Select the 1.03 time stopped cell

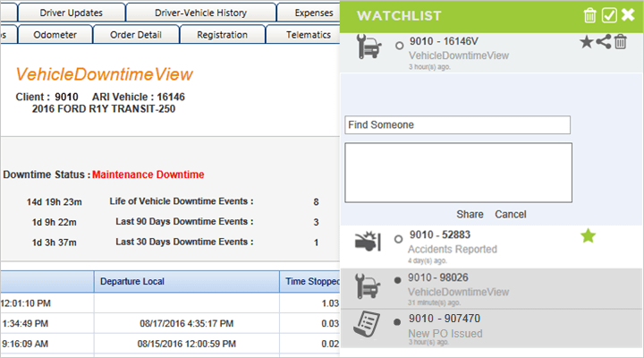310,303
